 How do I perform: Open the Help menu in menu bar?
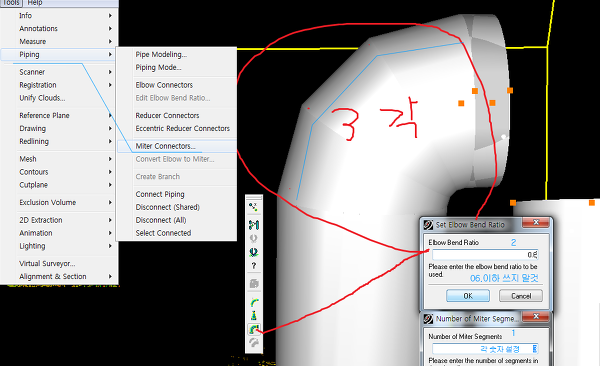pos(35,3)
